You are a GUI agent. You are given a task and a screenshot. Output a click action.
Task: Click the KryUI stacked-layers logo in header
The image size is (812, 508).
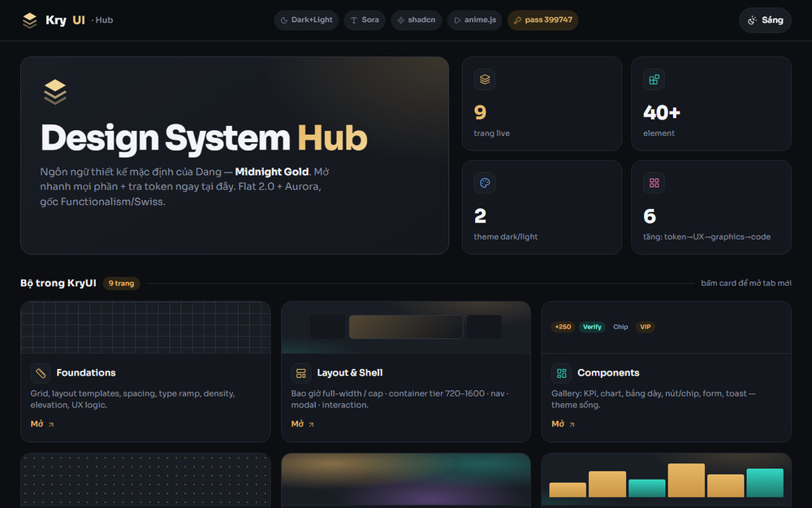(30, 20)
